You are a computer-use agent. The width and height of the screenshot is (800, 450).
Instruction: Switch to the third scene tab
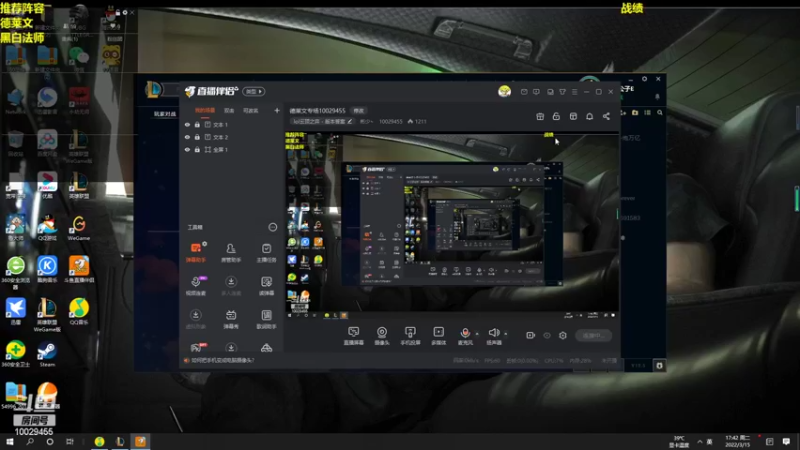(x=251, y=110)
